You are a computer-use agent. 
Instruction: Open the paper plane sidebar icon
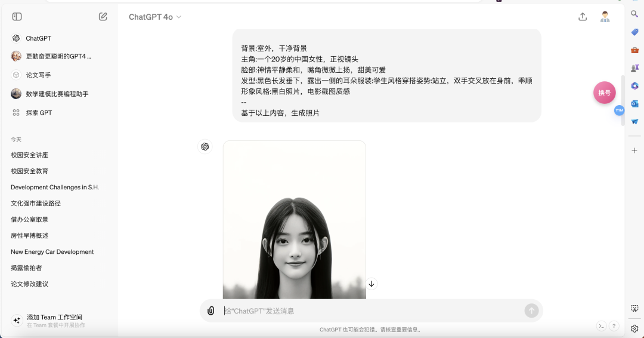[634, 122]
